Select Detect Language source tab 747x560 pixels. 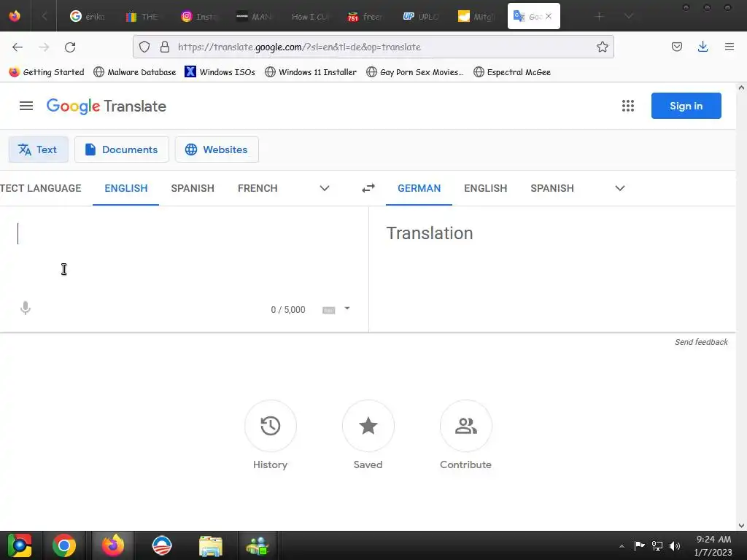point(41,188)
